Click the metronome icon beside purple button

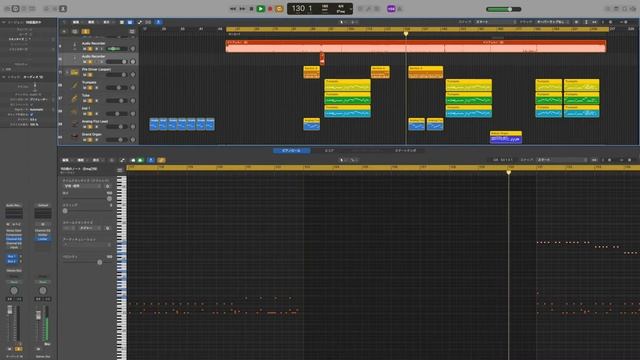pyautogui.click(x=400, y=9)
